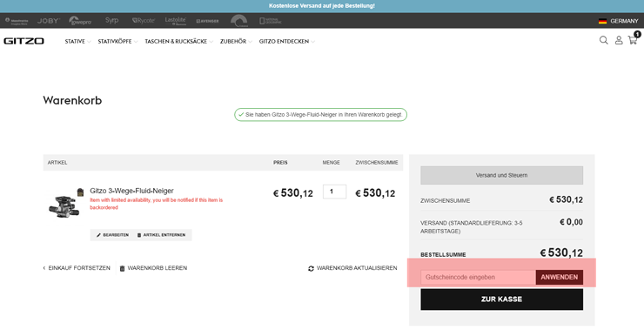Click the ANWENDEN coupon button

560,278
